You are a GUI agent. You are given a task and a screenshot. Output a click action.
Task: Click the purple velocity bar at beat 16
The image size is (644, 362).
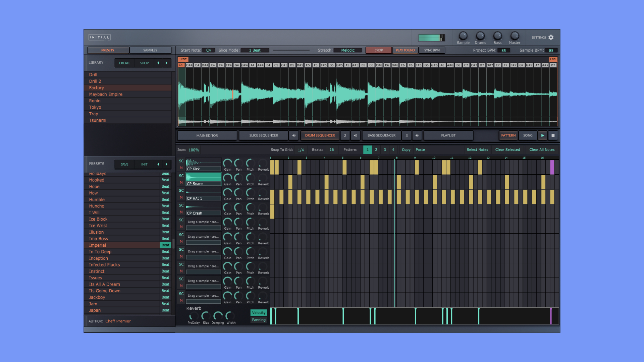[551, 316]
